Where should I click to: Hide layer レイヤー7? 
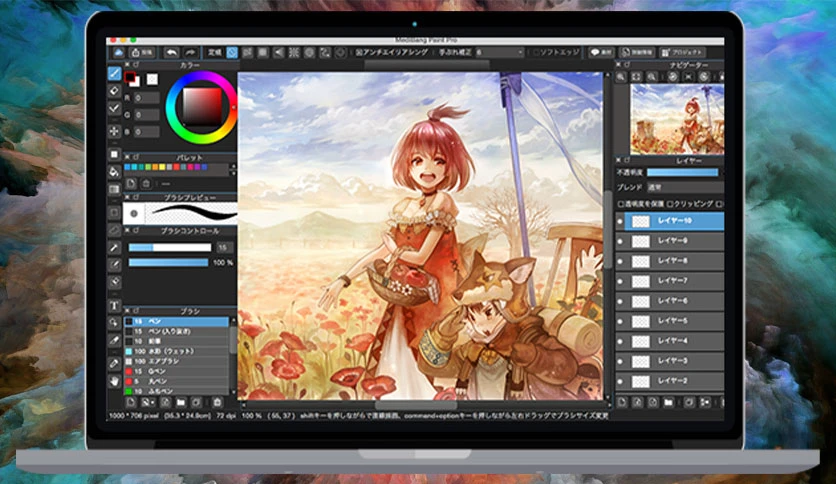(620, 281)
